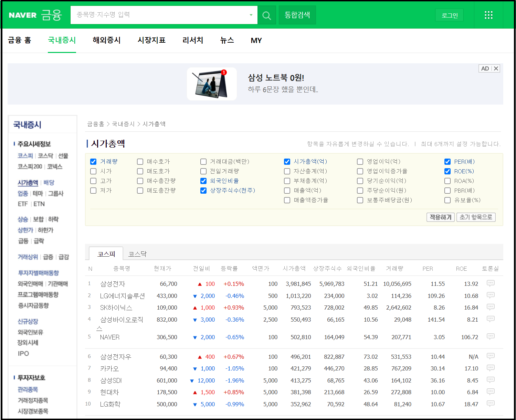
Task: Go to 금융 홈 menu
Action: (x=20, y=40)
